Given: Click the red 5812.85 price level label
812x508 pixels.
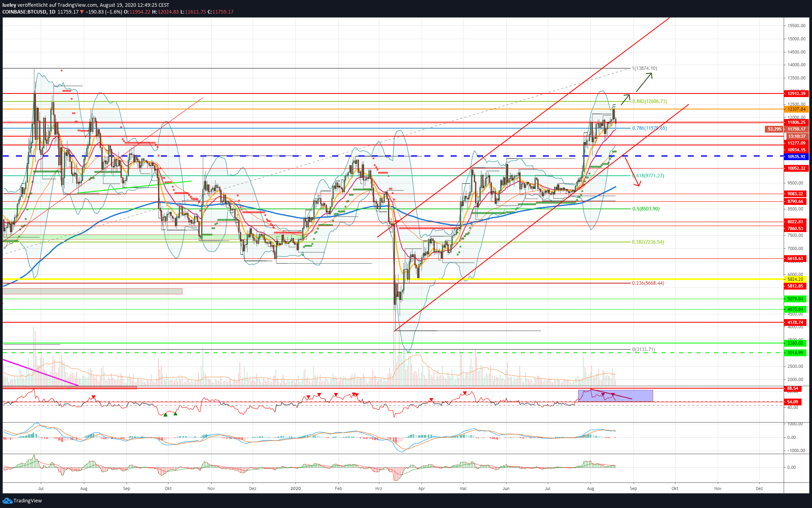Looking at the screenshot, I should pyautogui.click(x=795, y=286).
